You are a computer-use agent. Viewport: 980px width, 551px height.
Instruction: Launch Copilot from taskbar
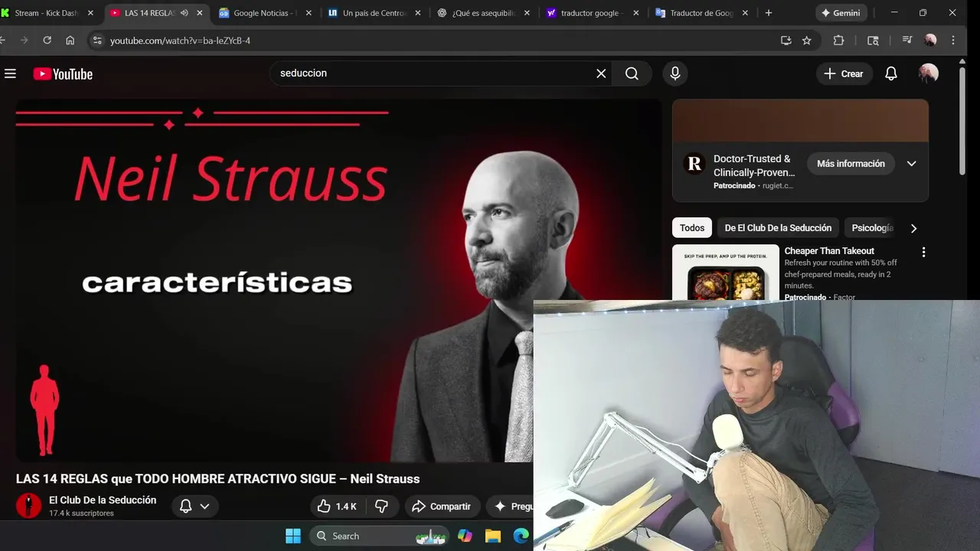pos(465,536)
